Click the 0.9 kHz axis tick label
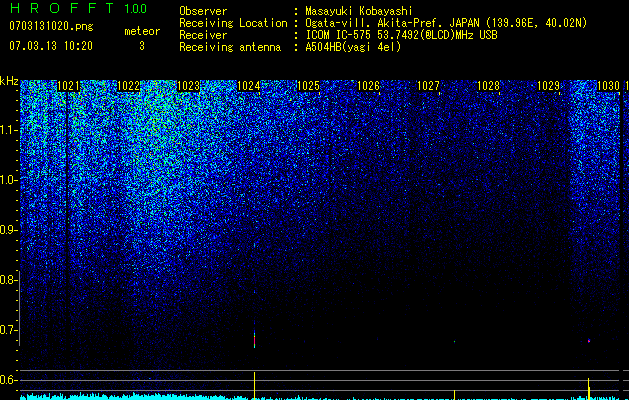 point(8,230)
